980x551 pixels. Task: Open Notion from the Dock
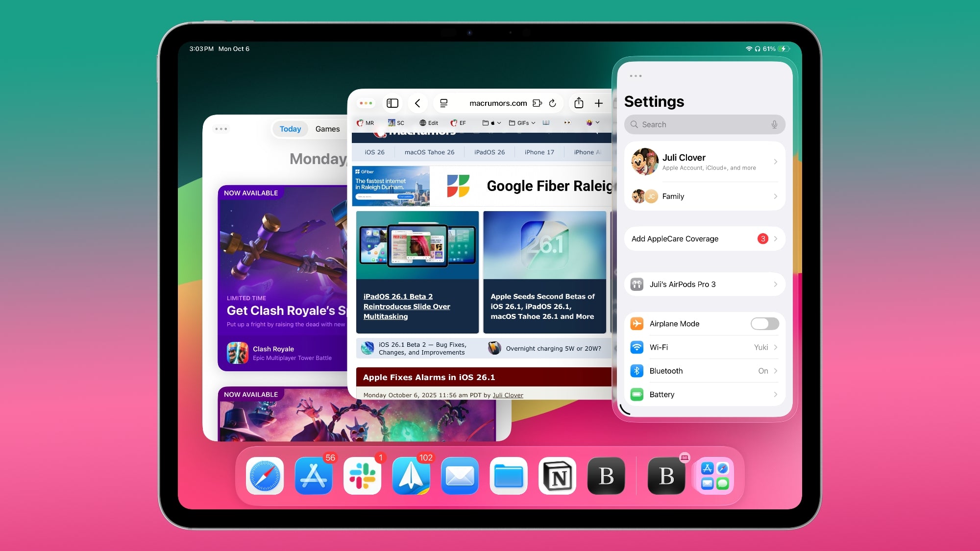[x=557, y=476]
